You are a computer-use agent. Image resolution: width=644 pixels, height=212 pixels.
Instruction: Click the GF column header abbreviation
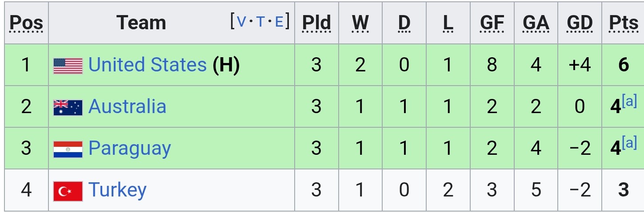[492, 23]
